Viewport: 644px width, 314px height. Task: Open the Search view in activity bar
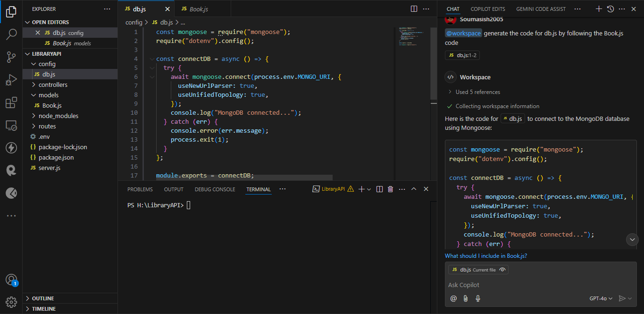tap(11, 34)
